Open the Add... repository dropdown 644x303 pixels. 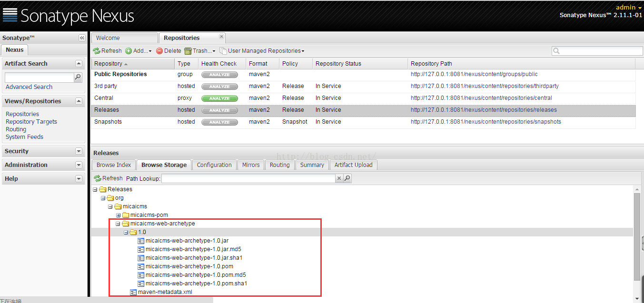click(x=139, y=51)
